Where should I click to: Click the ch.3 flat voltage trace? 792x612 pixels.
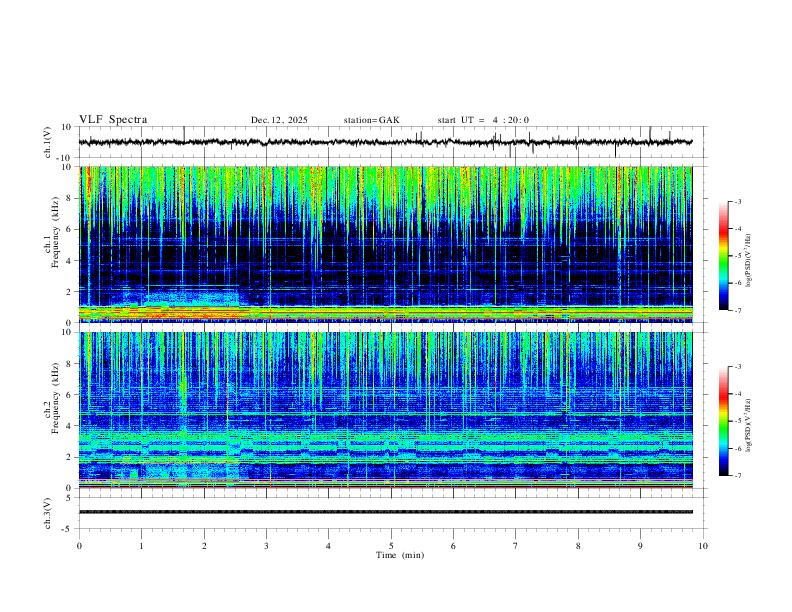(386, 512)
